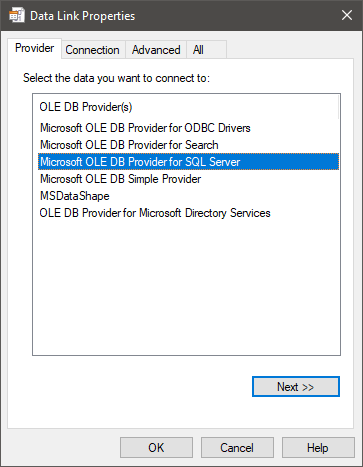The height and width of the screenshot is (467, 363).
Task: Click the Cancel button
Action: 237,448
